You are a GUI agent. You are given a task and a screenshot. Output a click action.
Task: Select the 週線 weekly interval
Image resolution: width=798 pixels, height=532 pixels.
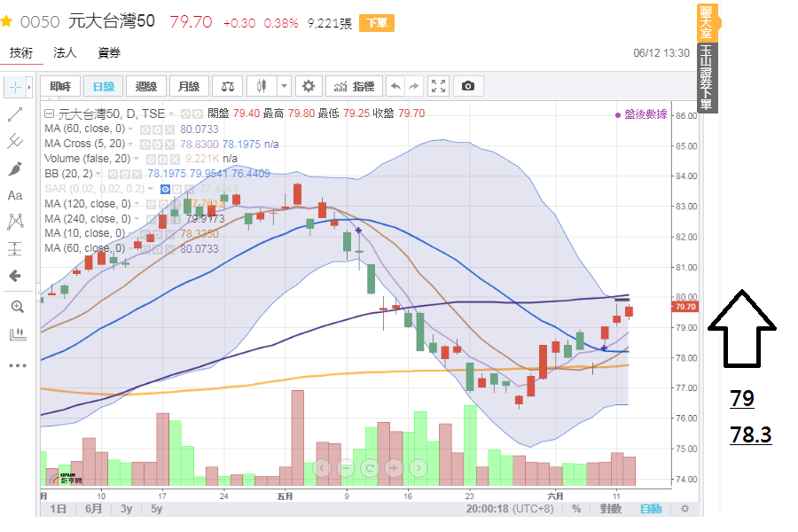tap(146, 87)
